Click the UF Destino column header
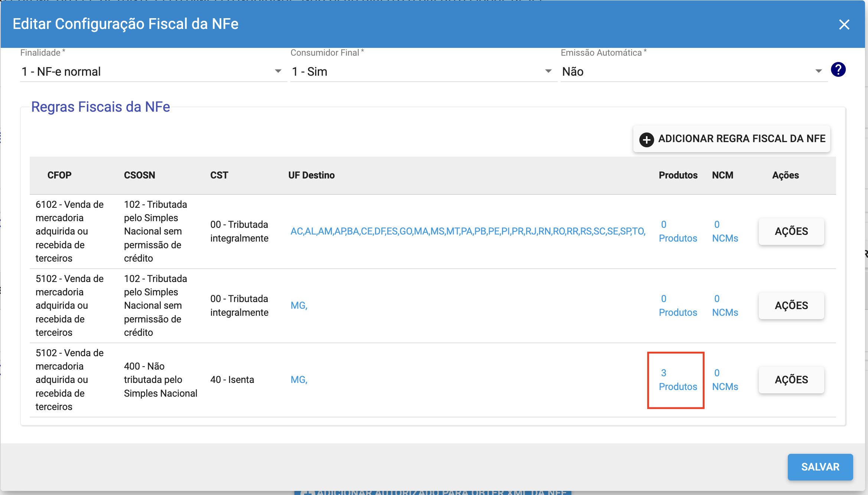Viewport: 868px width, 495px height. pyautogui.click(x=311, y=175)
